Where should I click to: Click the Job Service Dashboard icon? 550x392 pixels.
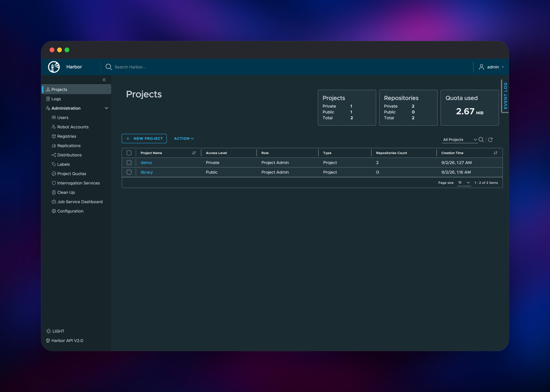pyautogui.click(x=54, y=202)
